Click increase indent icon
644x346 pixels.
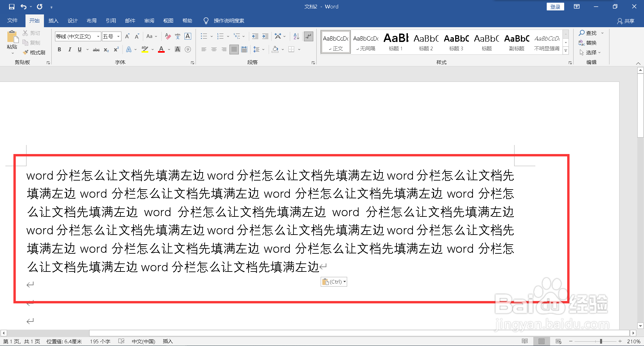click(x=265, y=36)
